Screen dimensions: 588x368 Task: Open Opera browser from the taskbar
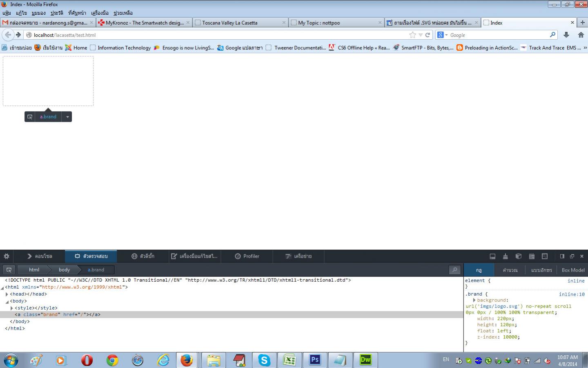(x=87, y=360)
